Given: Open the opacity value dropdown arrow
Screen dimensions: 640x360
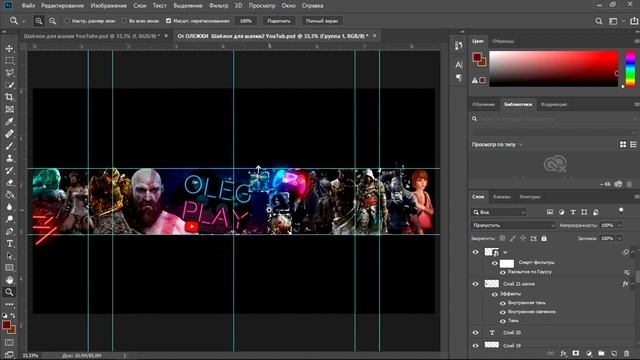Looking at the screenshot, I should pos(619,225).
